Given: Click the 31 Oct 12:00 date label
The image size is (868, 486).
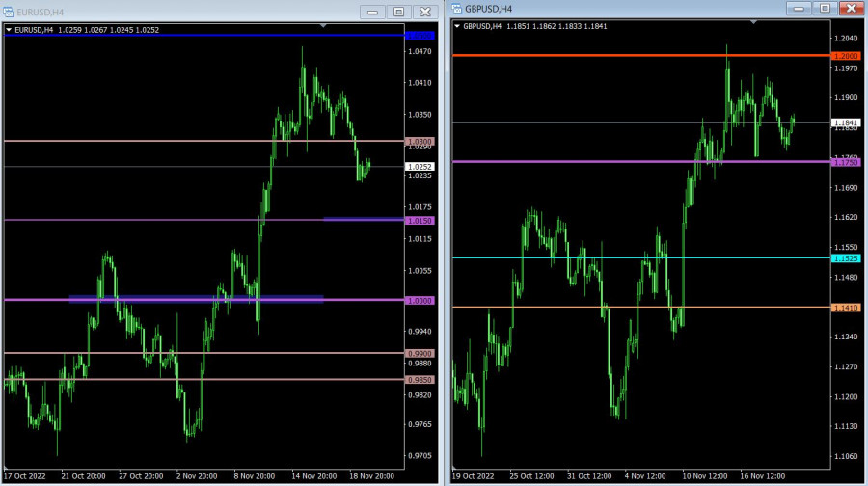Looking at the screenshot, I should coord(589,476).
